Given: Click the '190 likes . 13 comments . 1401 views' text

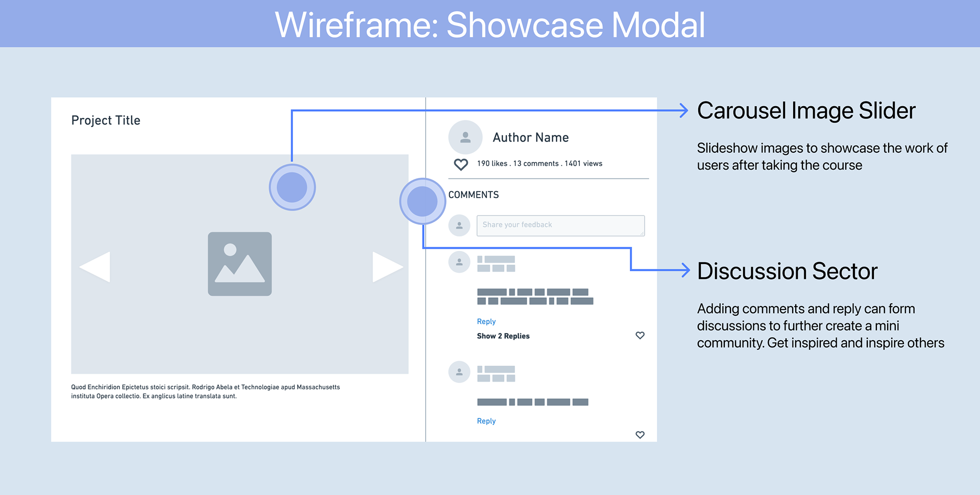Looking at the screenshot, I should coord(540,163).
